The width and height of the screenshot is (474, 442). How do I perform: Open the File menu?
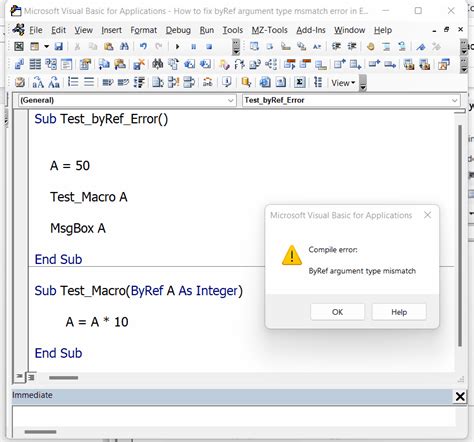(x=36, y=30)
